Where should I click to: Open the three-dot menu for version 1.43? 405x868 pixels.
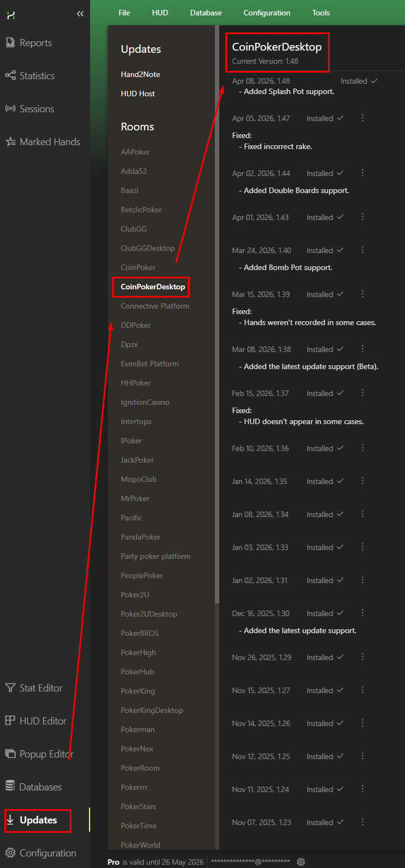(363, 217)
